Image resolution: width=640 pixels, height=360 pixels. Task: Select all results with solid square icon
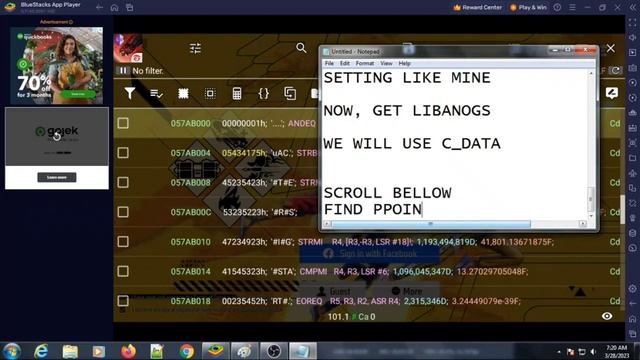(x=183, y=93)
